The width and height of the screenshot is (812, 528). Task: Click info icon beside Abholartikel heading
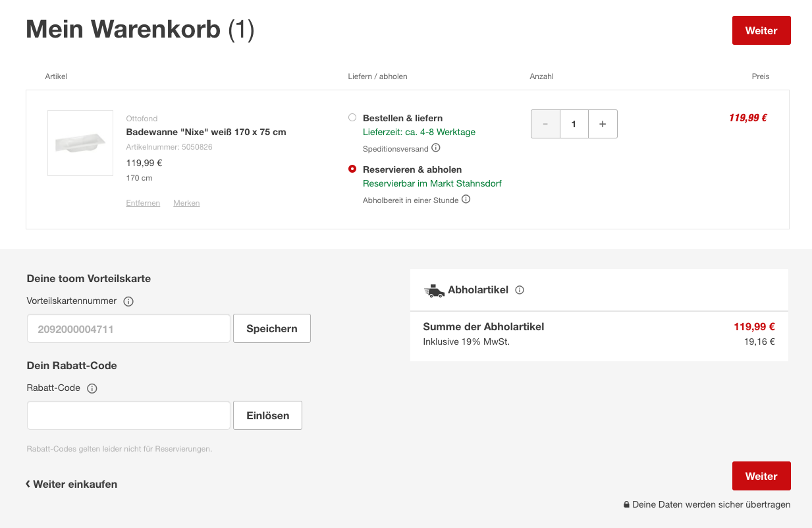coord(520,290)
